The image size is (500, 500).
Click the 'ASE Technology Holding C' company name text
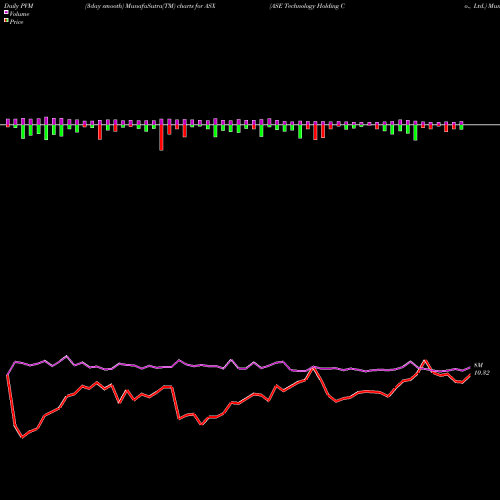click(x=307, y=6)
